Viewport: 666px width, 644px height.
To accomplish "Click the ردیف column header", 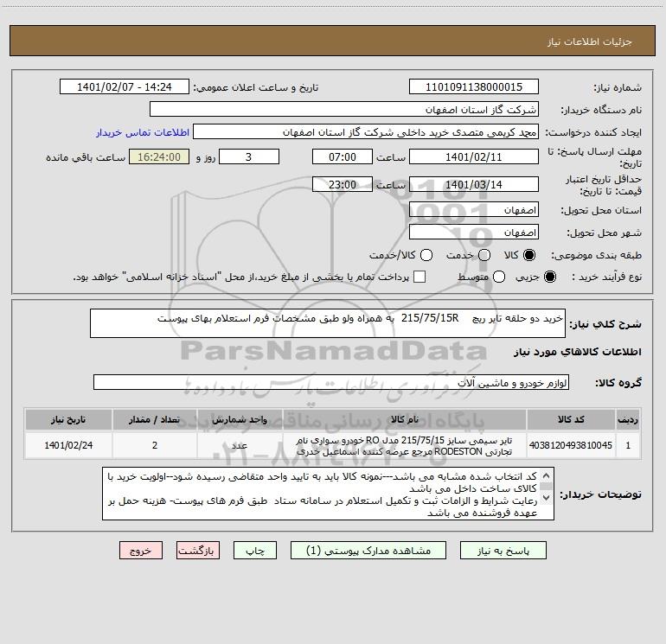I will click(628, 419).
